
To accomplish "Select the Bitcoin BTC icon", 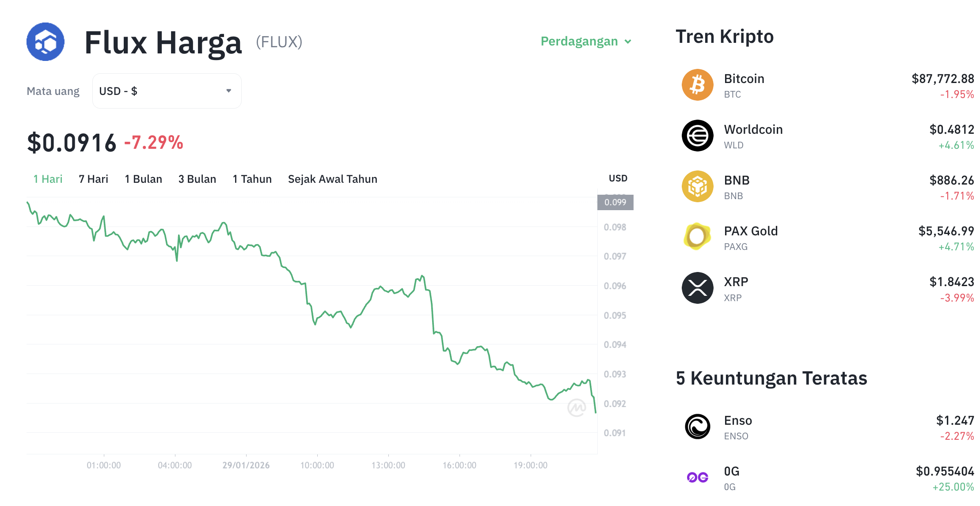I will pyautogui.click(x=697, y=85).
